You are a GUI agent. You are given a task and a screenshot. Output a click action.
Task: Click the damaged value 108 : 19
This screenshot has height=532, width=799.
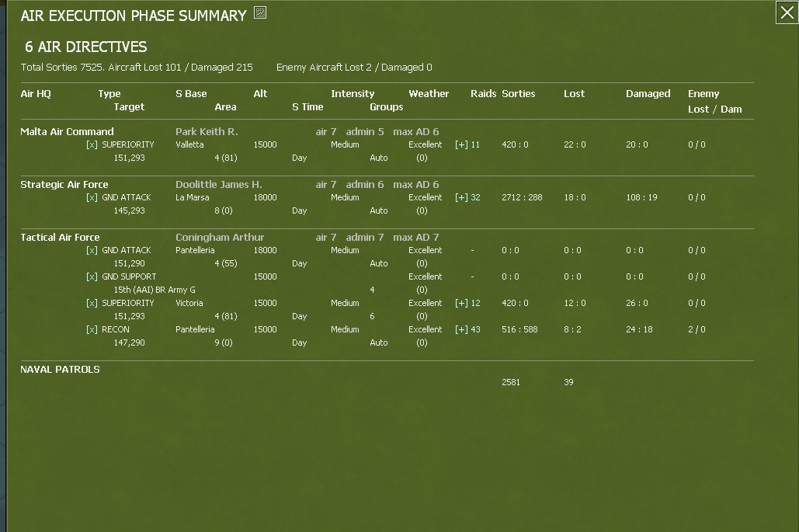tap(641, 198)
